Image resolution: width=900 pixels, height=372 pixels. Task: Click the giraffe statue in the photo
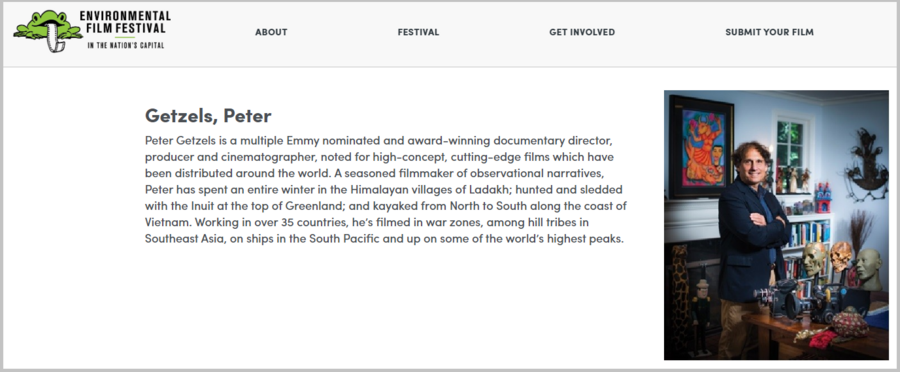tap(679, 299)
